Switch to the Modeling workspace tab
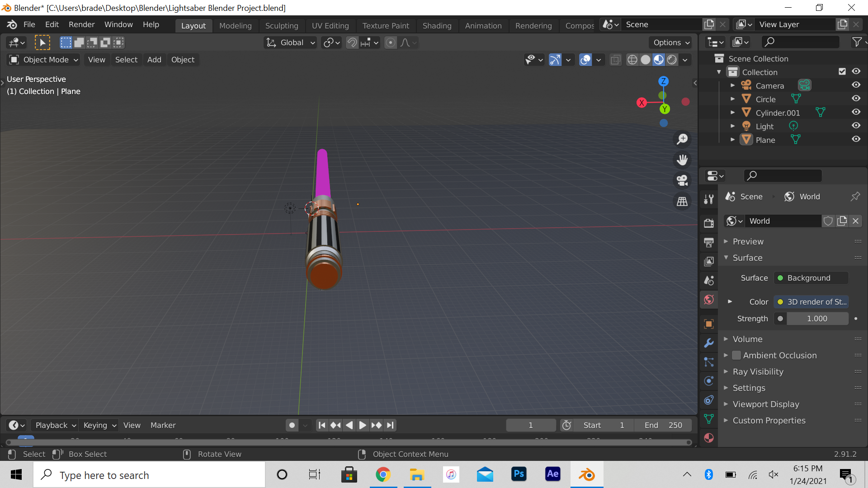868x488 pixels. pyautogui.click(x=236, y=26)
